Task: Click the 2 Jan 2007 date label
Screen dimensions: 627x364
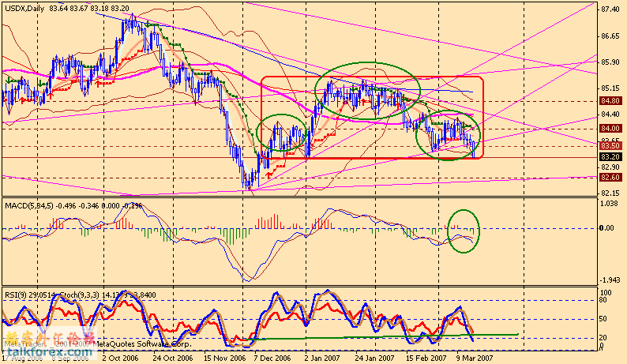Action: pyautogui.click(x=322, y=358)
